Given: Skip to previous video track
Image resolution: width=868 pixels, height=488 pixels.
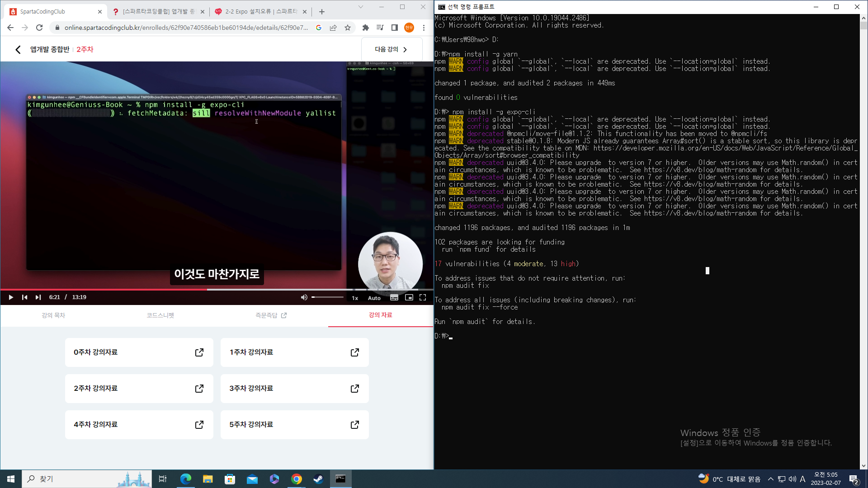Looking at the screenshot, I should point(24,297).
